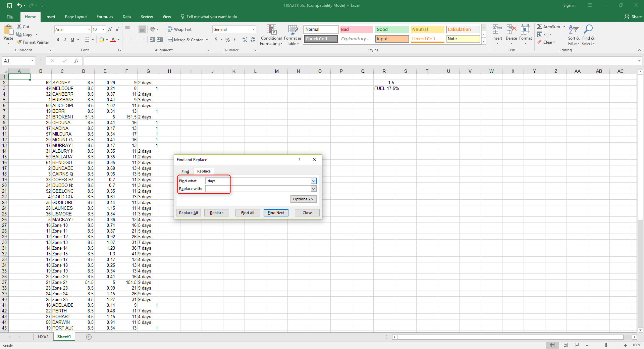Click the Decrease Decimal icon
The width and height of the screenshot is (644, 349).
tap(253, 40)
